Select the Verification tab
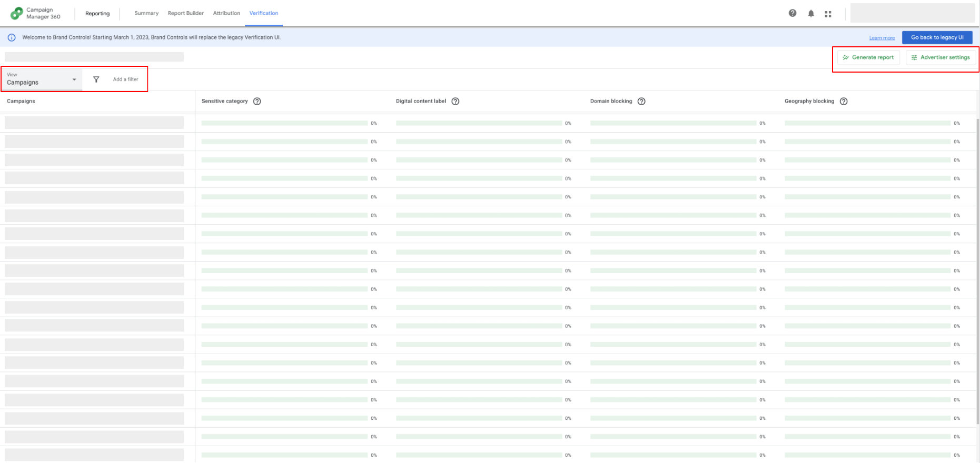The width and height of the screenshot is (980, 463). tap(264, 13)
